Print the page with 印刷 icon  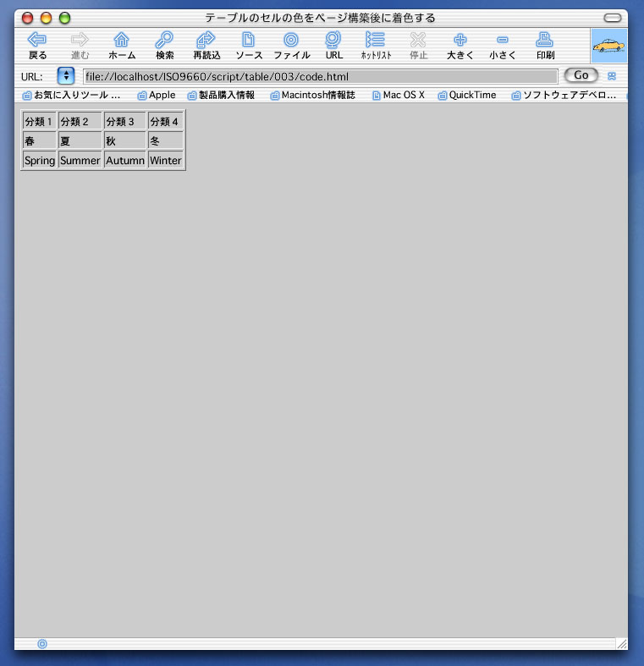[x=545, y=40]
